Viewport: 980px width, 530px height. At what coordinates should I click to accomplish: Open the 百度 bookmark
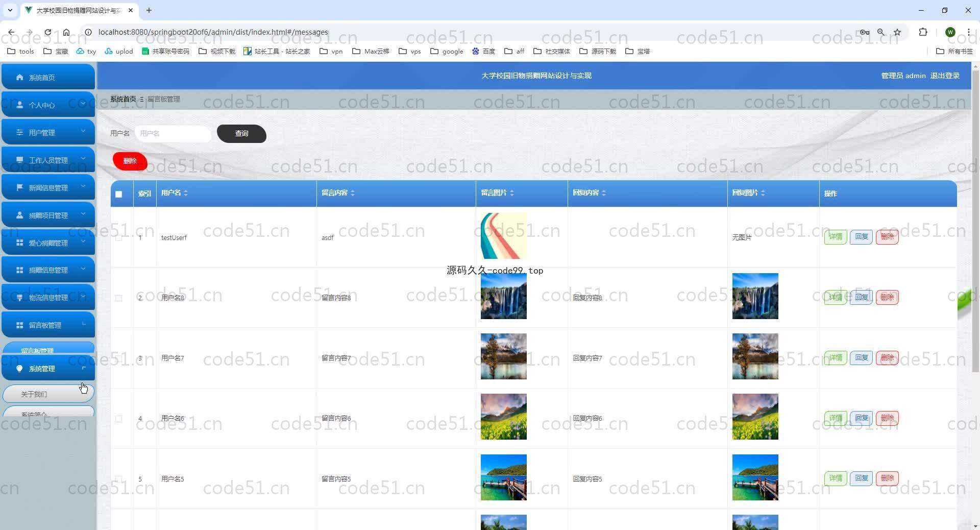pos(483,51)
